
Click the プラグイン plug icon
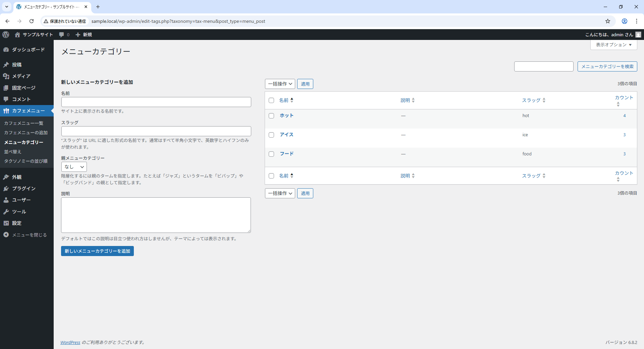click(6, 189)
